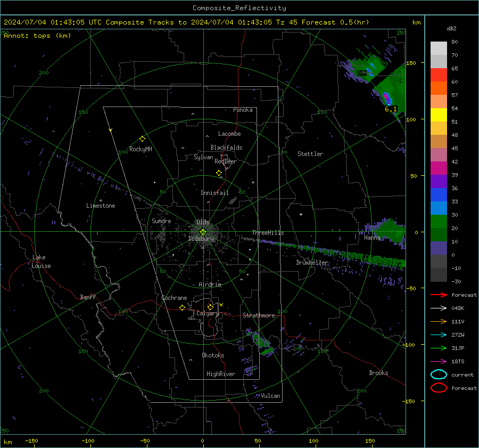Click the white 04DK arrow in legend
The image size is (479, 448).
(439, 308)
